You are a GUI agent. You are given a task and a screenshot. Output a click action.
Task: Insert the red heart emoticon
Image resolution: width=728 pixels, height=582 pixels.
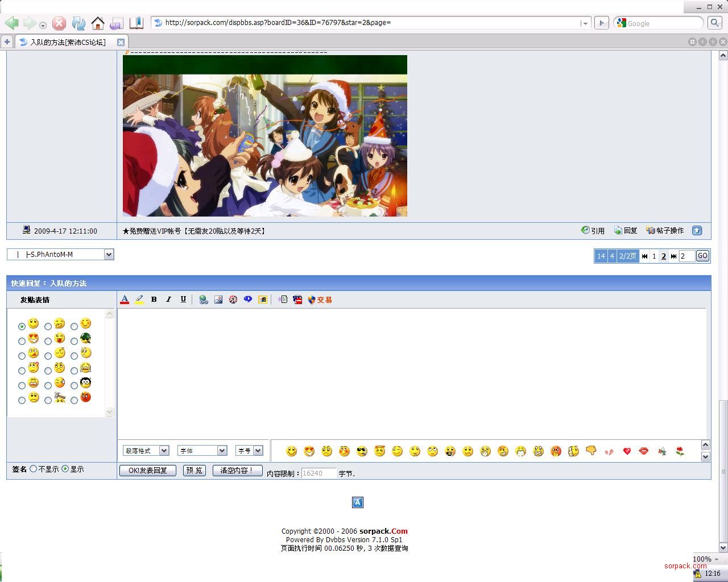coord(626,451)
